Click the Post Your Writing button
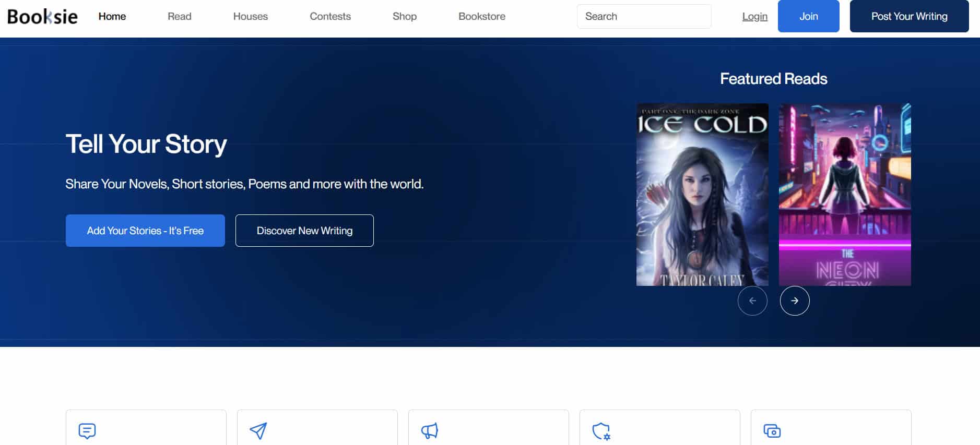Image resolution: width=980 pixels, height=445 pixels. point(908,17)
